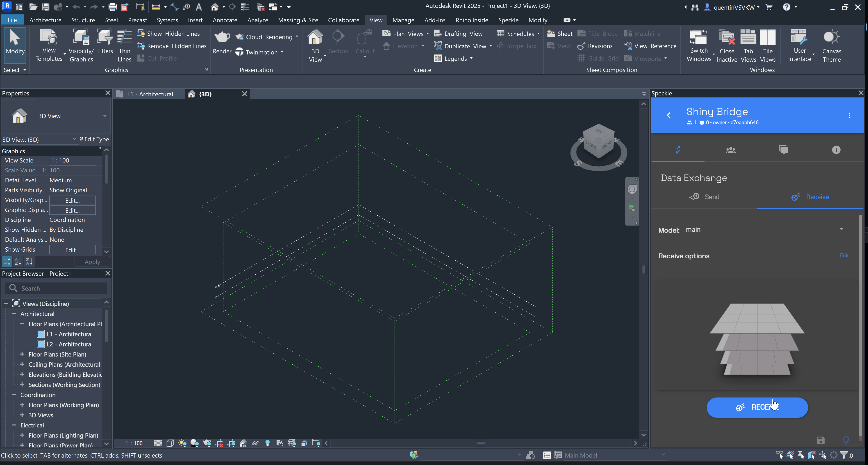The height and width of the screenshot is (465, 868).
Task: Open the '3D View: {3D}' instance dropdown
Action: [39, 139]
